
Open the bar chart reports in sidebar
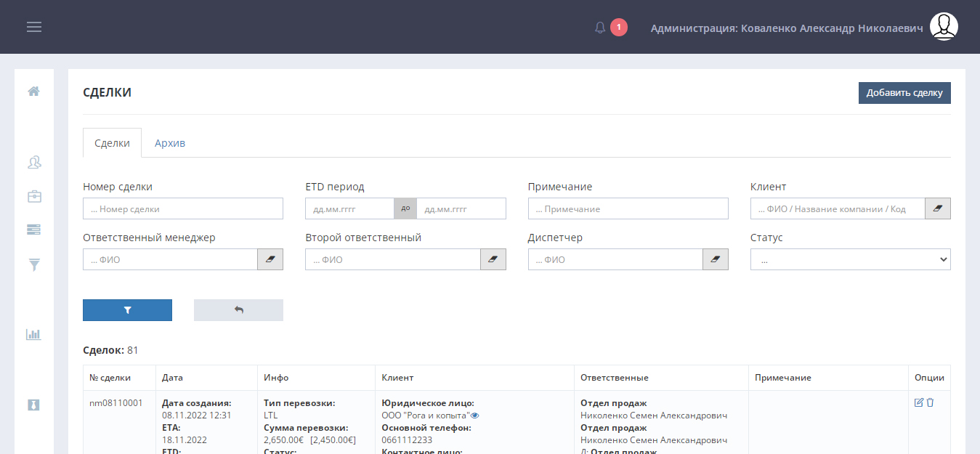coord(33,334)
